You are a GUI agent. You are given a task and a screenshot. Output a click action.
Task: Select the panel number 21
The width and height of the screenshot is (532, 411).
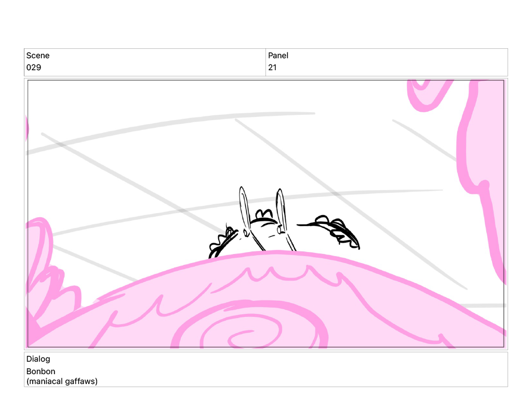click(272, 68)
